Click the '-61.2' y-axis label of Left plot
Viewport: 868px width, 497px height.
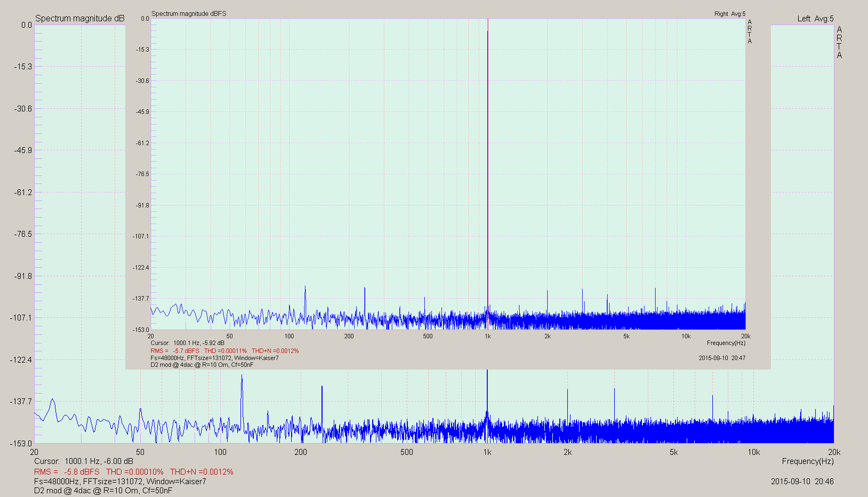(23, 193)
